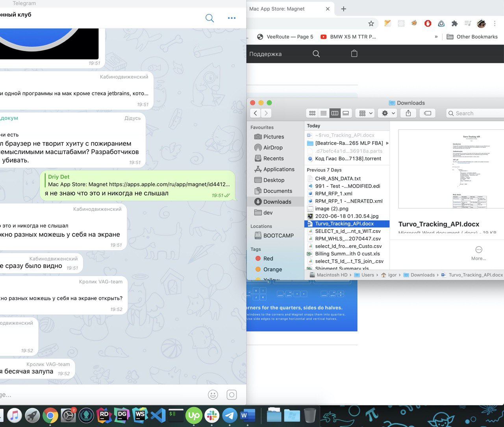Select the Red tag in the Finder sidebar
The width and height of the screenshot is (504, 427).
[268, 259]
